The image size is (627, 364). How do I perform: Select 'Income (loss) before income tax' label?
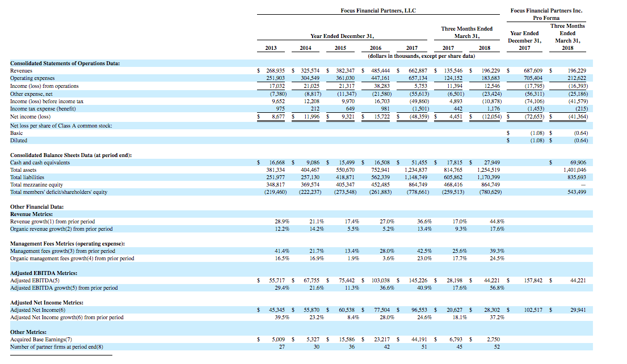coord(47,101)
